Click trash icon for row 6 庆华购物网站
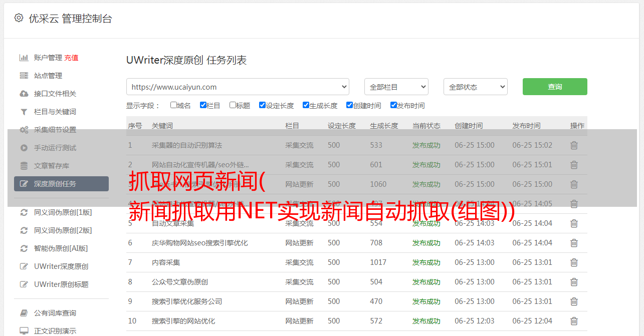644x336 pixels. (574, 243)
